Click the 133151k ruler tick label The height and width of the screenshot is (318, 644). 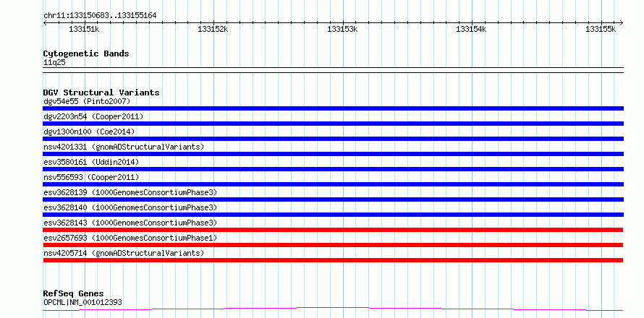click(x=84, y=29)
